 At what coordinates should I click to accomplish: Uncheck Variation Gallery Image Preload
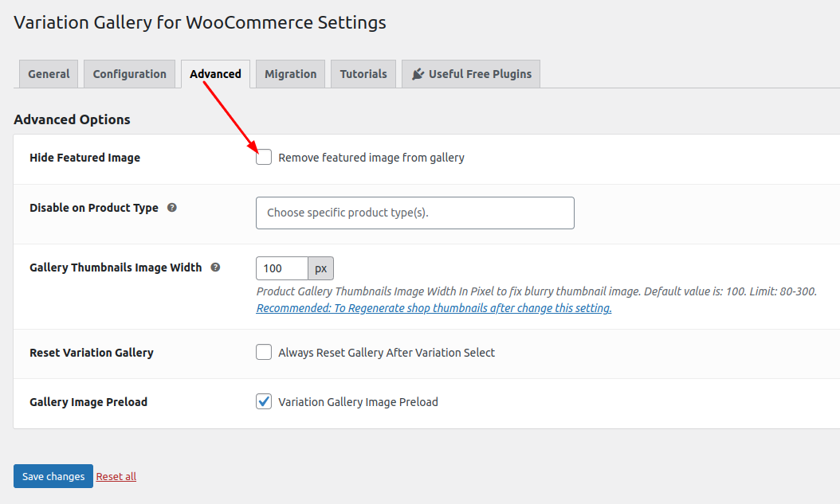click(264, 401)
